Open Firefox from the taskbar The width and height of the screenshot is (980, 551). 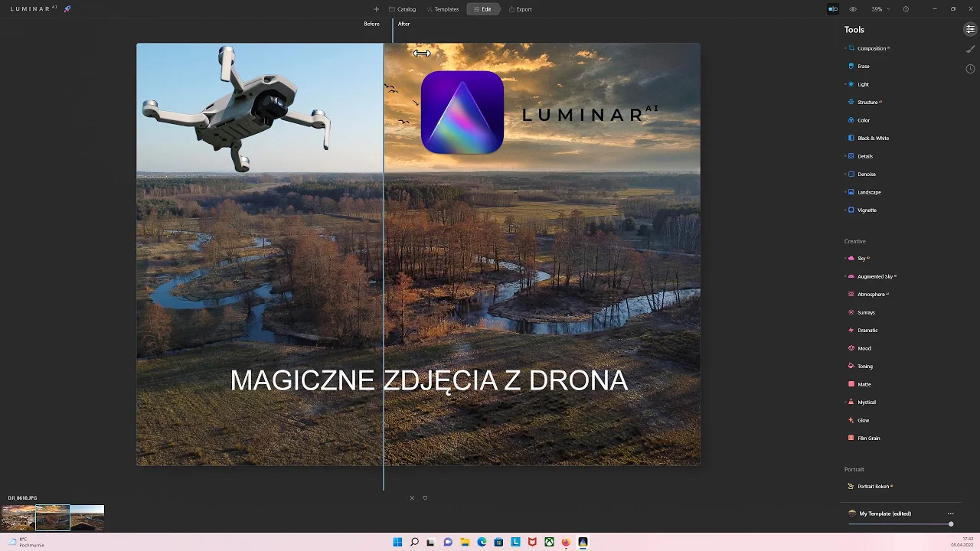[x=566, y=542]
